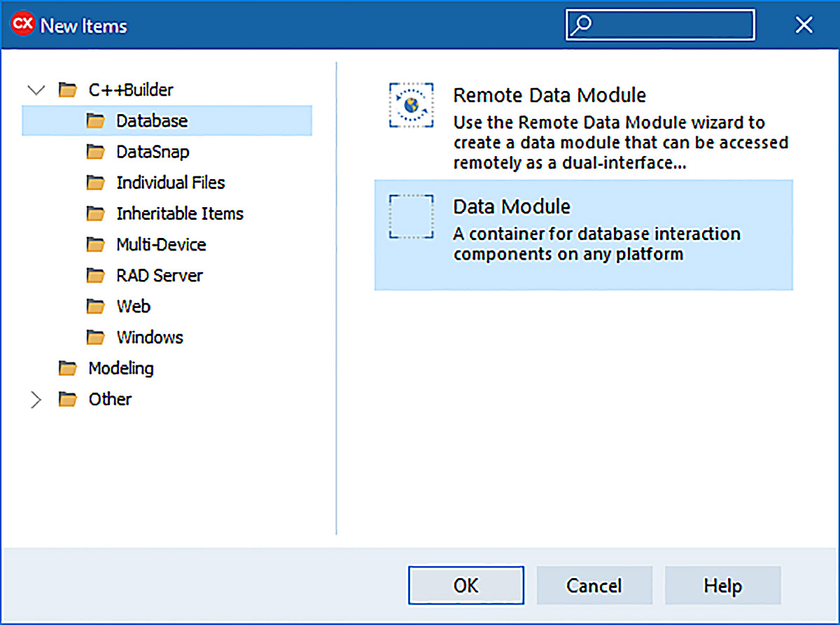This screenshot has height=625, width=840.
Task: Choose the Windows category
Action: pos(150,337)
